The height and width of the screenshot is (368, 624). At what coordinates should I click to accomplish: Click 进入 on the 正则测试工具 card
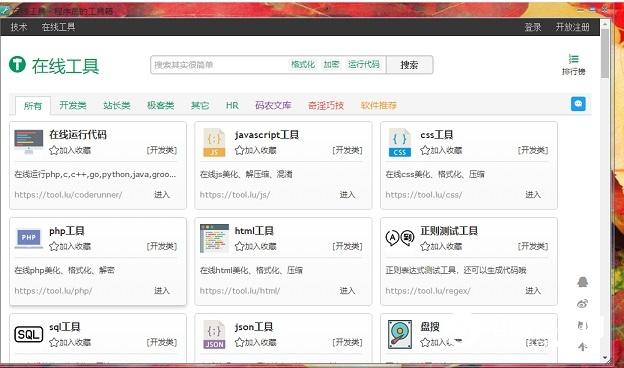[533, 291]
